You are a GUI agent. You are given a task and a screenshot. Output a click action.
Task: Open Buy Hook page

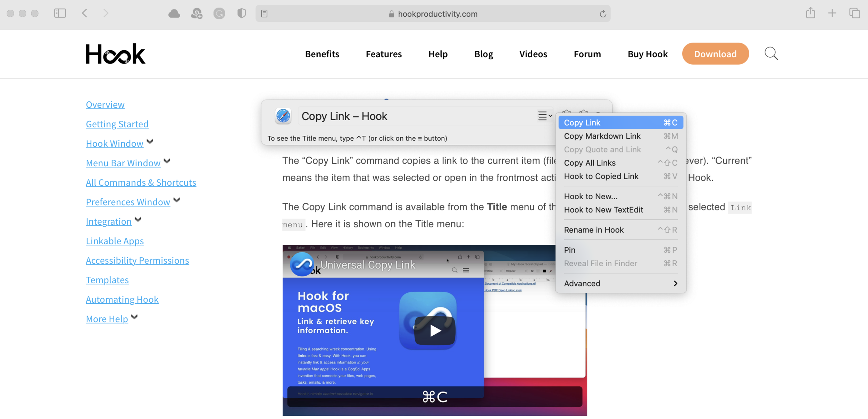(x=648, y=54)
